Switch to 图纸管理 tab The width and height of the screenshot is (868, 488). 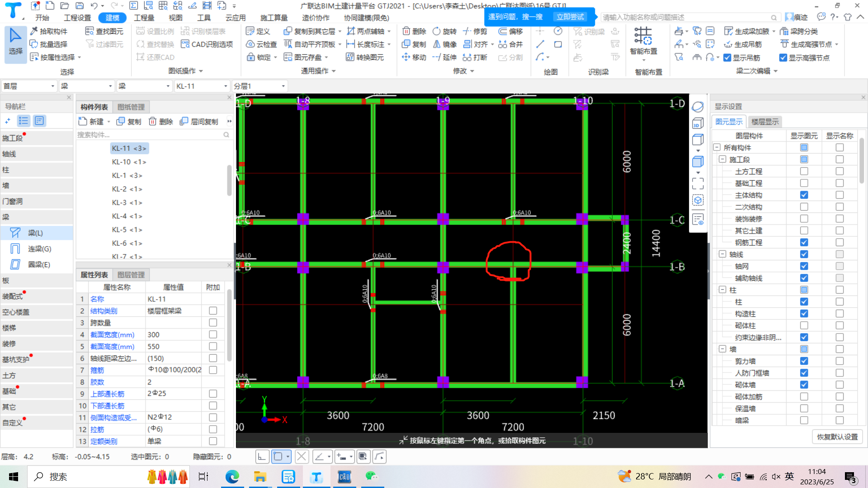point(131,107)
